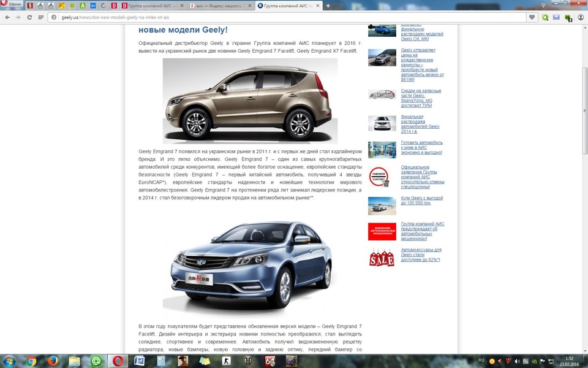588x368 pixels.
Task: Open the Opera Меню button
Action: pos(12,4)
